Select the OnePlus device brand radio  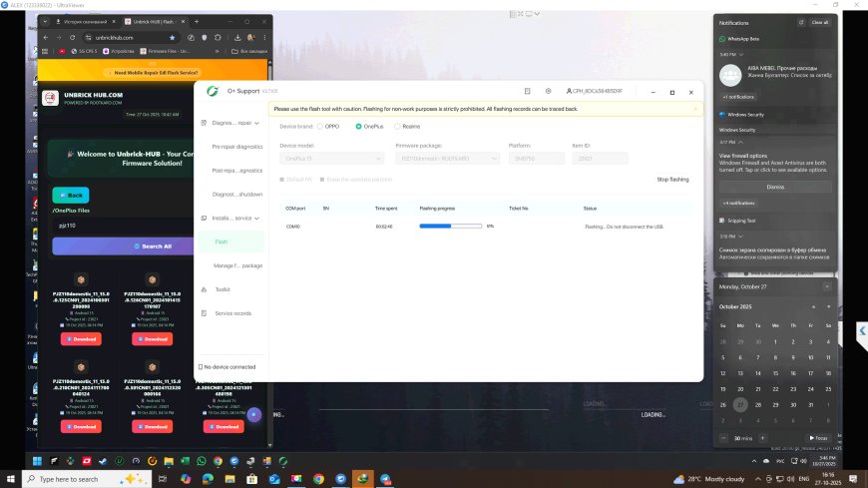tap(359, 127)
